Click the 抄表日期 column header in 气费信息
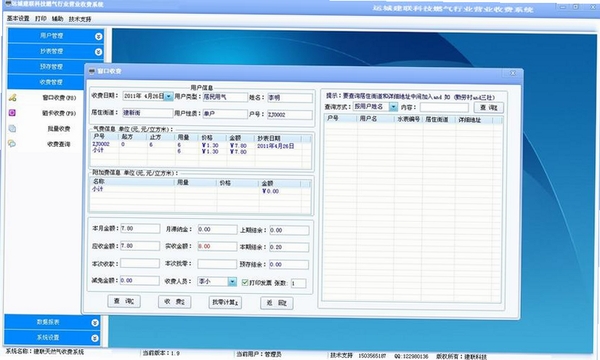This screenshot has height=360, width=600. tap(277, 138)
